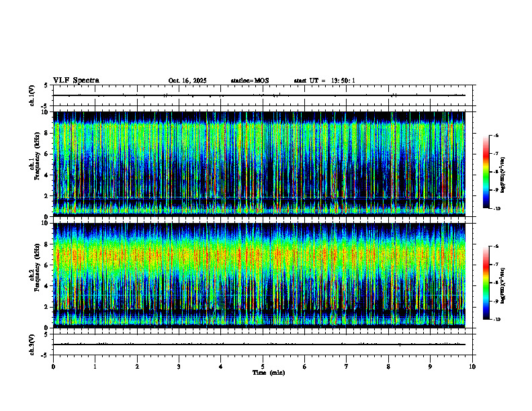This screenshot has height=411, width=532.
Task: Click the ch.2 "Frequency (kHz)" axis label
Action: point(38,268)
